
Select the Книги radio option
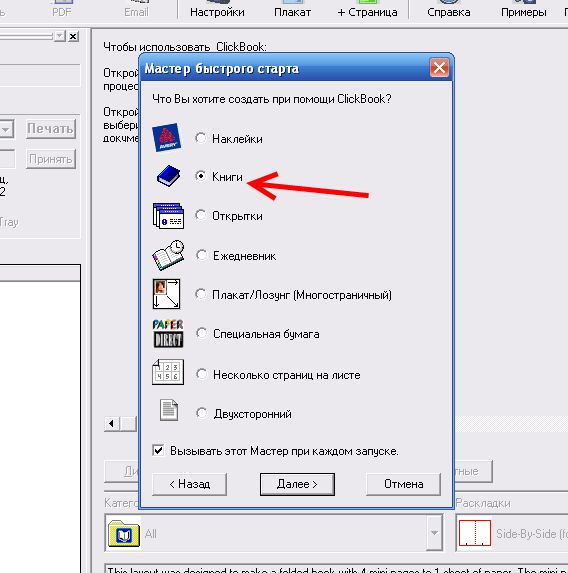pyautogui.click(x=200, y=176)
